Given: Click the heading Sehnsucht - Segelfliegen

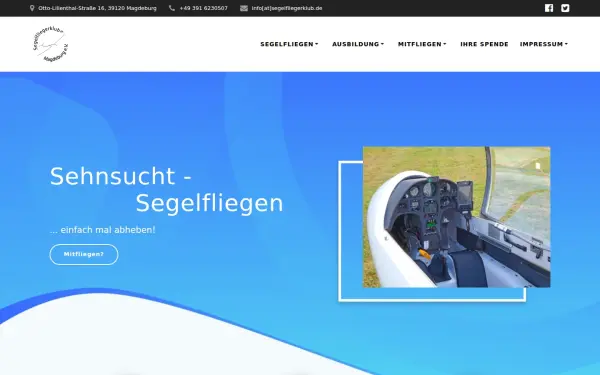Looking at the screenshot, I should click(166, 190).
